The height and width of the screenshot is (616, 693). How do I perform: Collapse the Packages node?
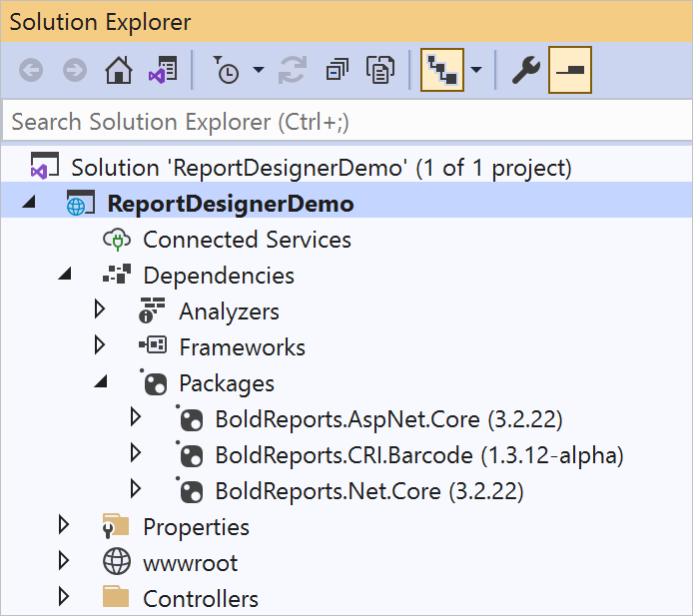pos(101,381)
